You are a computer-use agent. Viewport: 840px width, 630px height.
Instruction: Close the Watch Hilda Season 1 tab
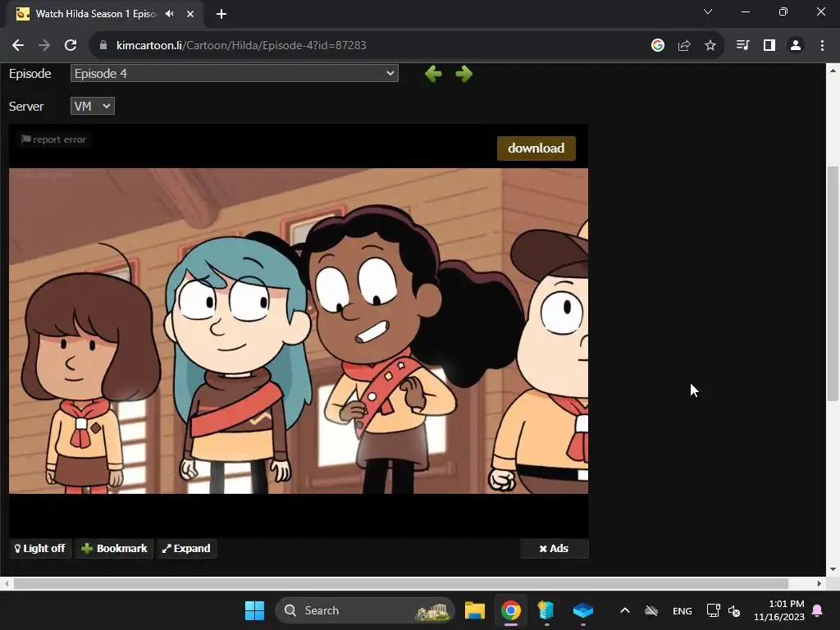pos(190,14)
